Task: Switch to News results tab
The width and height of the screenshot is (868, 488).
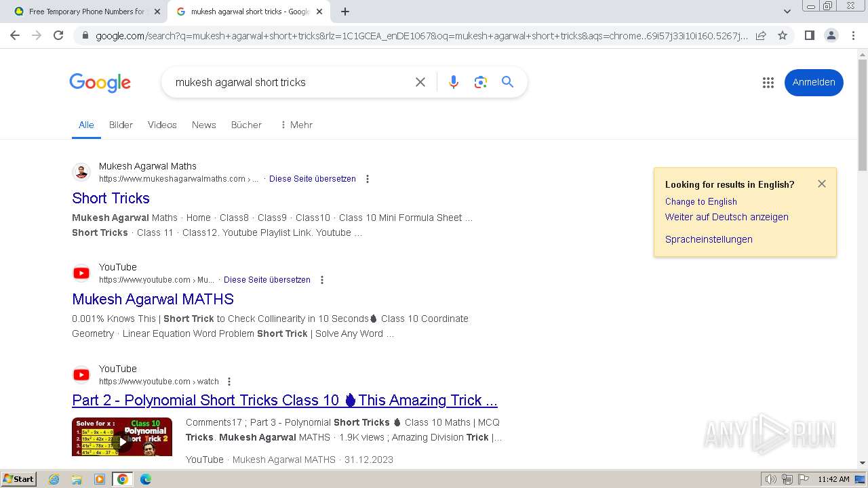Action: coord(203,125)
